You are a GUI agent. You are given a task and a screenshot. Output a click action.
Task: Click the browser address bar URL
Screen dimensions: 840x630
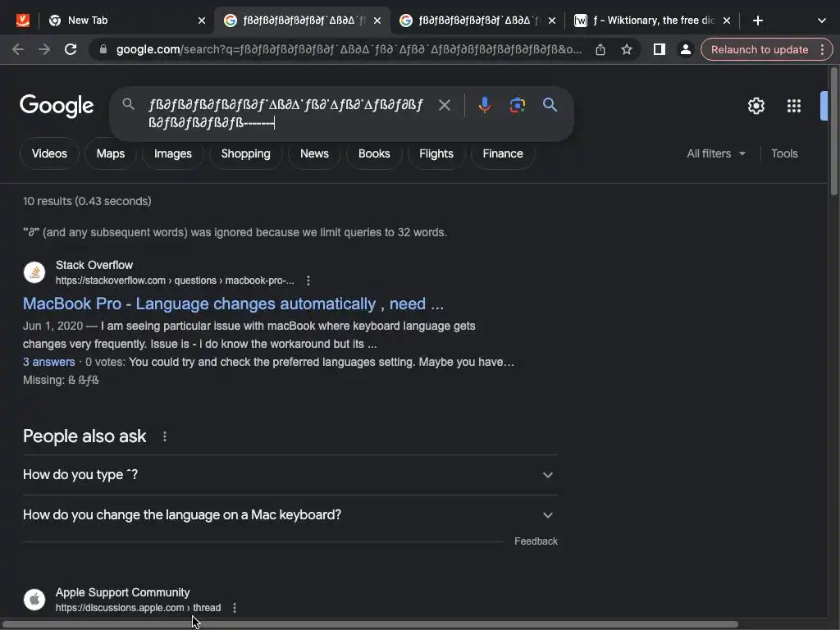[x=349, y=49]
